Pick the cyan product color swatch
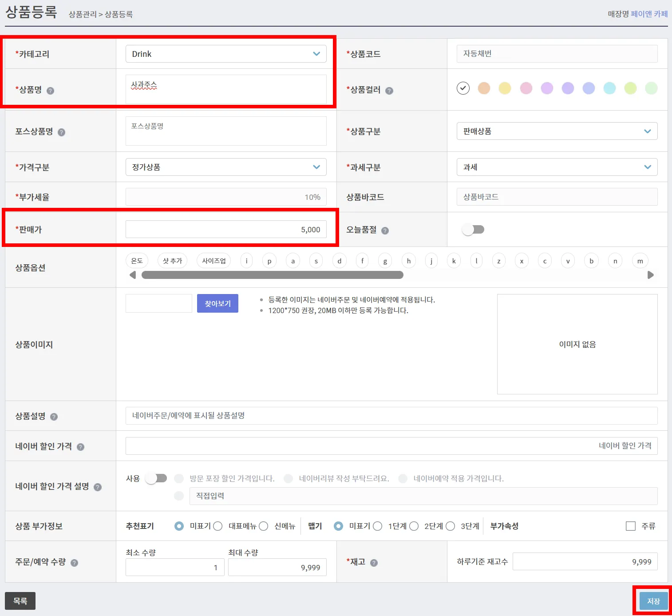672x616 pixels. click(609, 88)
